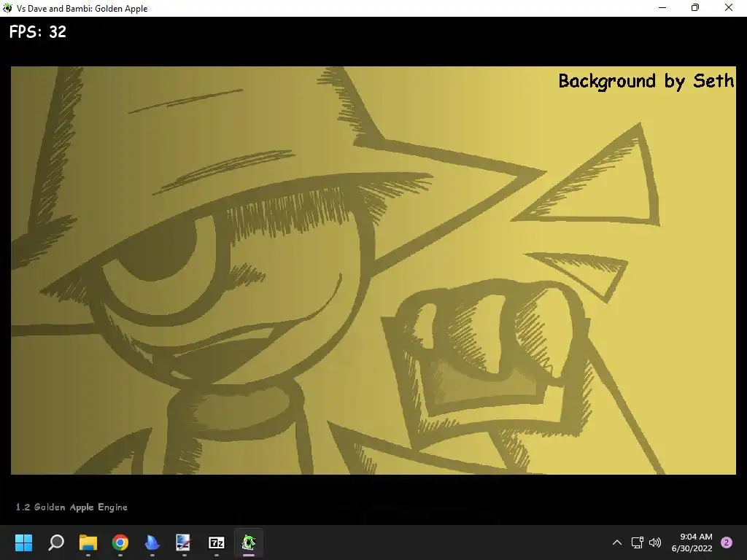Close the Vs Dave and Bambi window
747x560 pixels.
tap(729, 8)
